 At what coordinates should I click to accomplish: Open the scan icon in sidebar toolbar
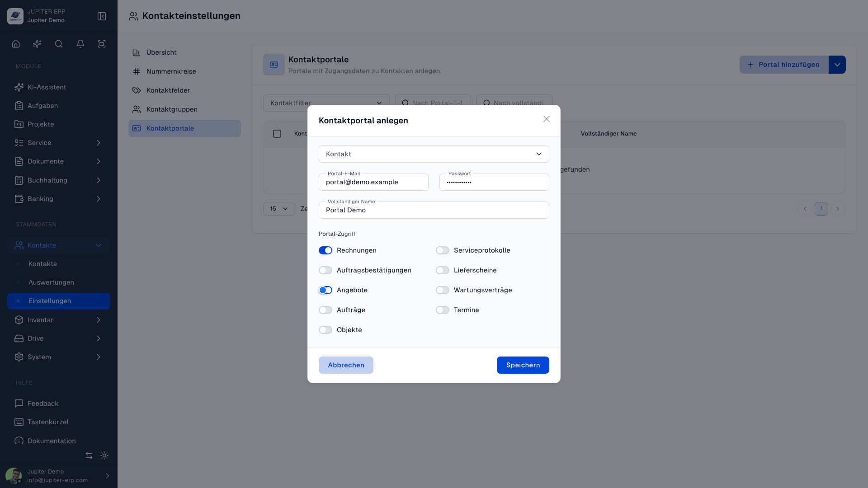pos(102,44)
